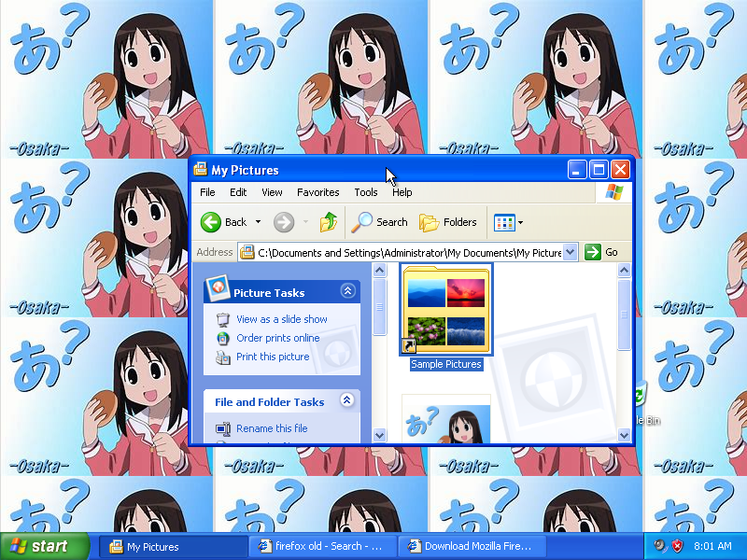Click the green Go arrow icon
Viewport: 747px width, 560px height.
[x=592, y=252]
